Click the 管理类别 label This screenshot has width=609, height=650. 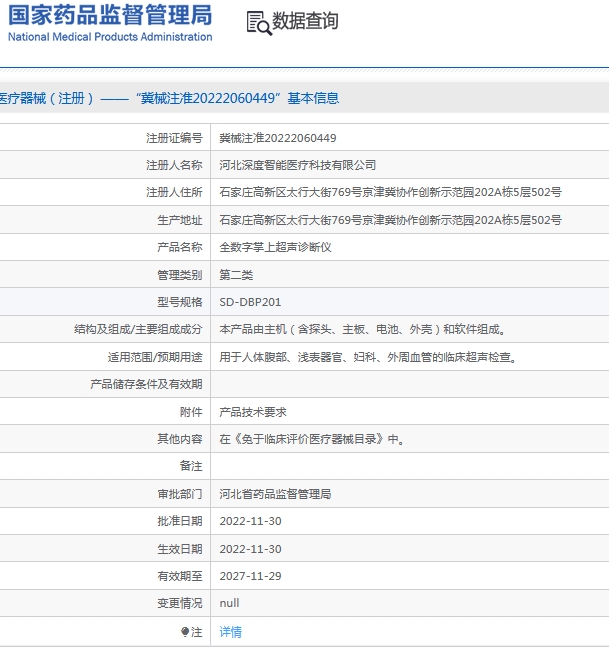coord(180,275)
